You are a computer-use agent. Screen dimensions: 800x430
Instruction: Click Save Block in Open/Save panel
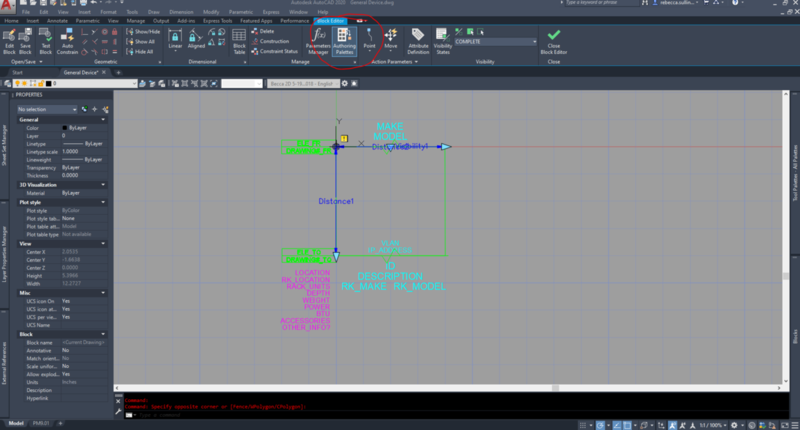[x=25, y=41]
